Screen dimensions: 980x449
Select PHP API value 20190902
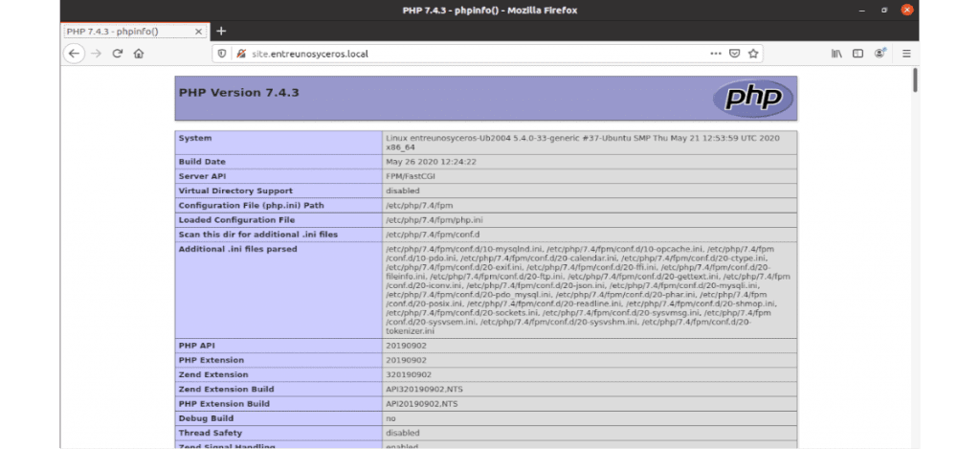(x=406, y=346)
